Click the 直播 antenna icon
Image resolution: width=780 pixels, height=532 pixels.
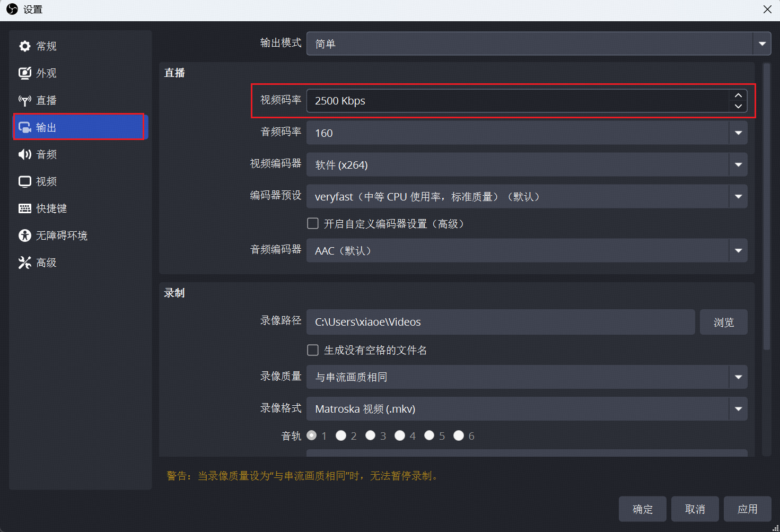[x=25, y=100]
